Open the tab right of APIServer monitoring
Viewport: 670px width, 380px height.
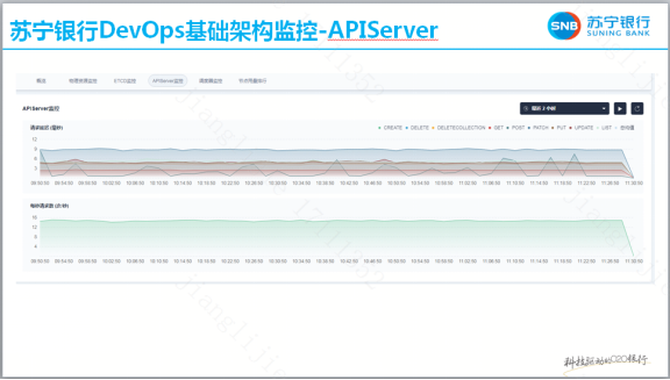pyautogui.click(x=210, y=81)
